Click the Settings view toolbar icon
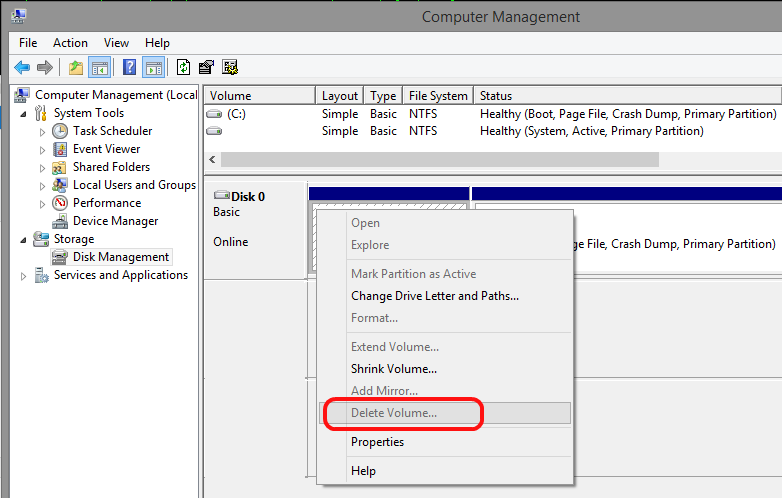 point(230,67)
